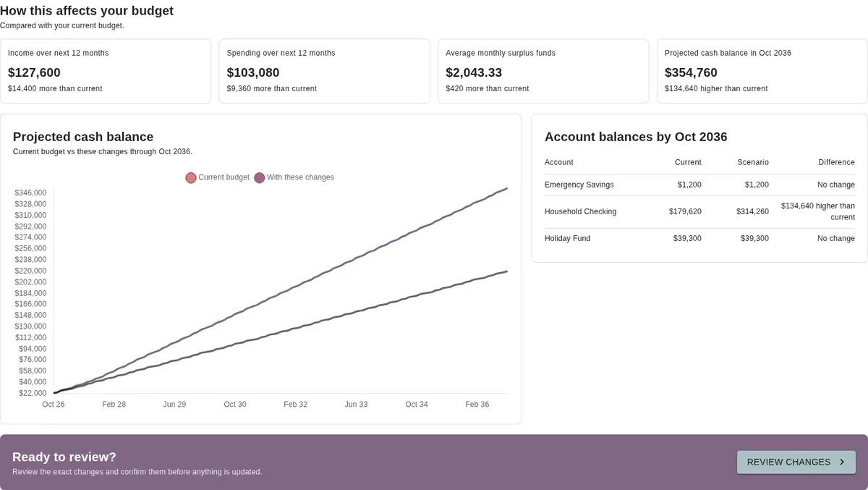The image size is (868, 490).
Task: Click the Review Changes button
Action: 796,462
